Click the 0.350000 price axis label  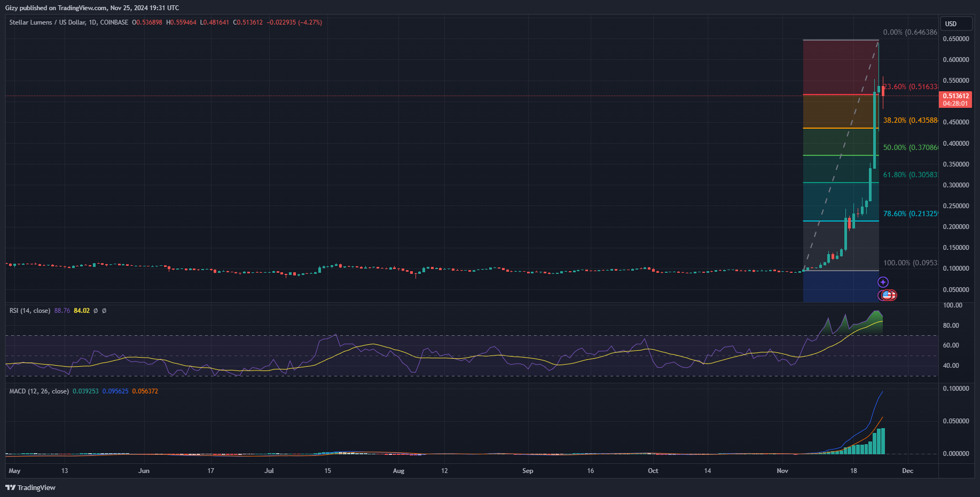click(956, 164)
